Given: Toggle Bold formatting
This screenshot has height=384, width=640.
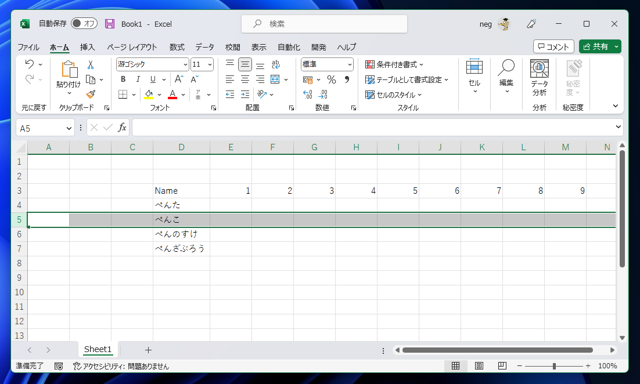Looking at the screenshot, I should [x=123, y=80].
